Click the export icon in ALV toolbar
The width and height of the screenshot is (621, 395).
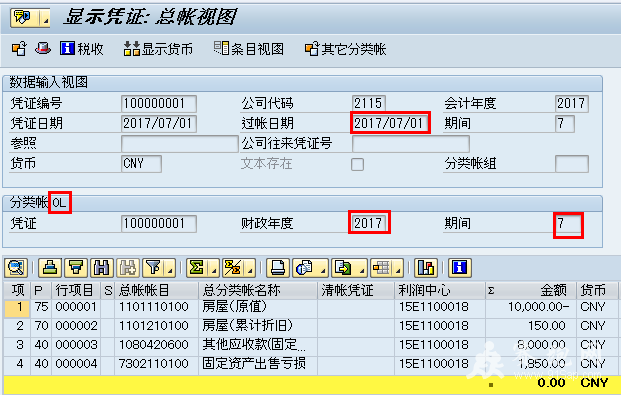343,268
